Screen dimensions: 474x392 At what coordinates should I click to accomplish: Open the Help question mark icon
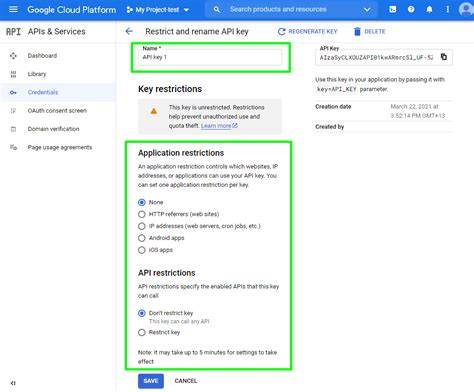pyautogui.click(x=411, y=9)
